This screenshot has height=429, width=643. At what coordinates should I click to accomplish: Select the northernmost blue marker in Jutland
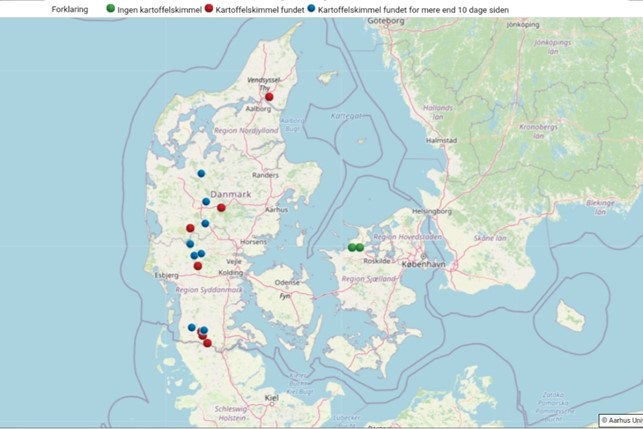pos(201,174)
